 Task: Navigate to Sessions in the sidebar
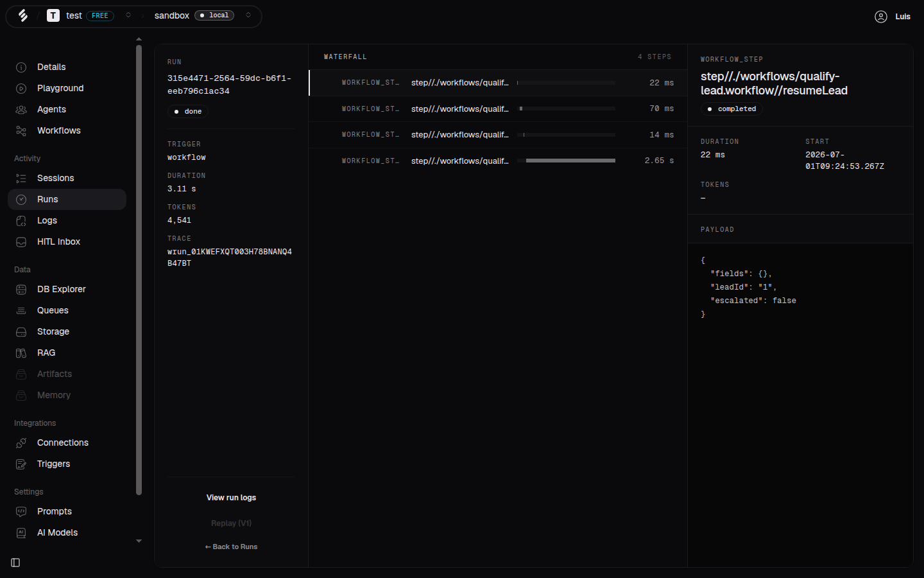pyautogui.click(x=67, y=178)
